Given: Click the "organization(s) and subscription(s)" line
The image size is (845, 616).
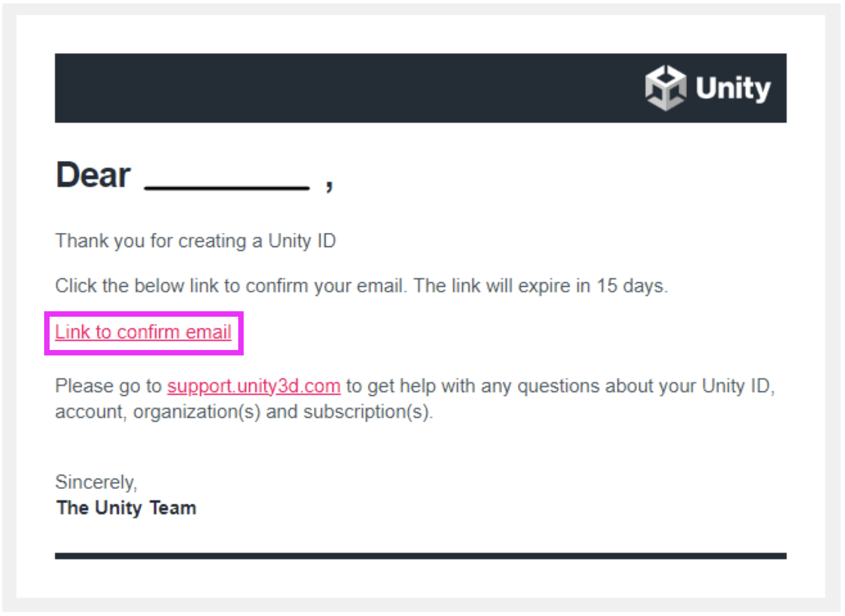Looking at the screenshot, I should click(282, 412).
